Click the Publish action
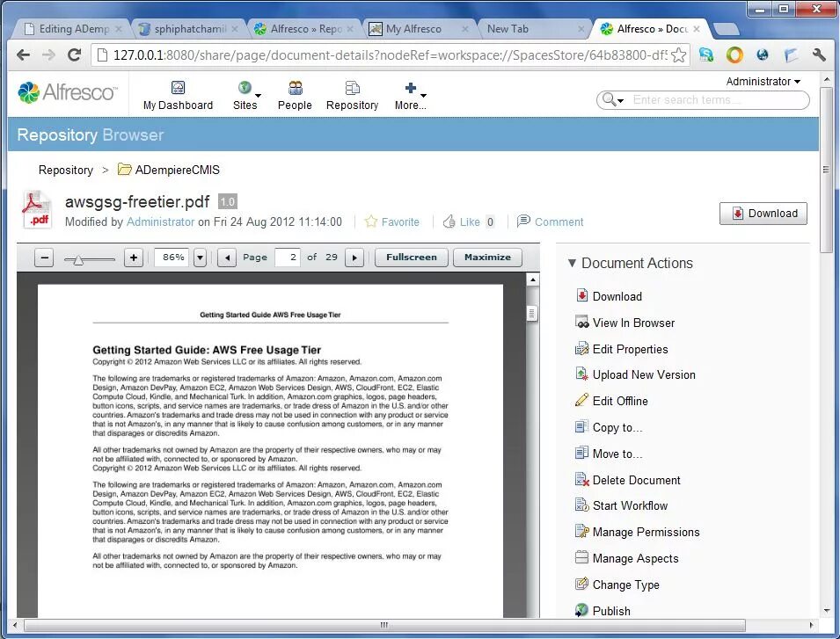The height and width of the screenshot is (639, 840). pyautogui.click(x=603, y=610)
